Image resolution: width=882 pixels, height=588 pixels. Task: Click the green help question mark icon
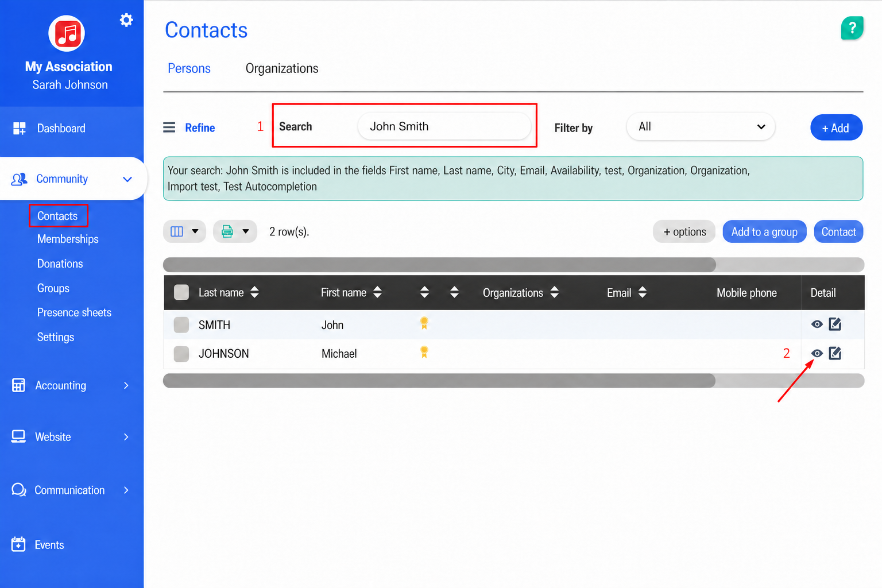tap(852, 28)
